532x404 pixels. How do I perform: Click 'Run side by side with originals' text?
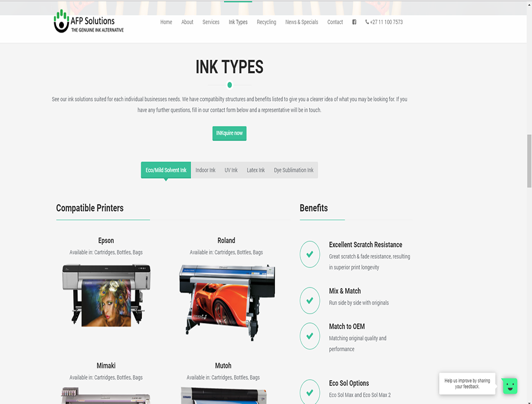click(359, 303)
